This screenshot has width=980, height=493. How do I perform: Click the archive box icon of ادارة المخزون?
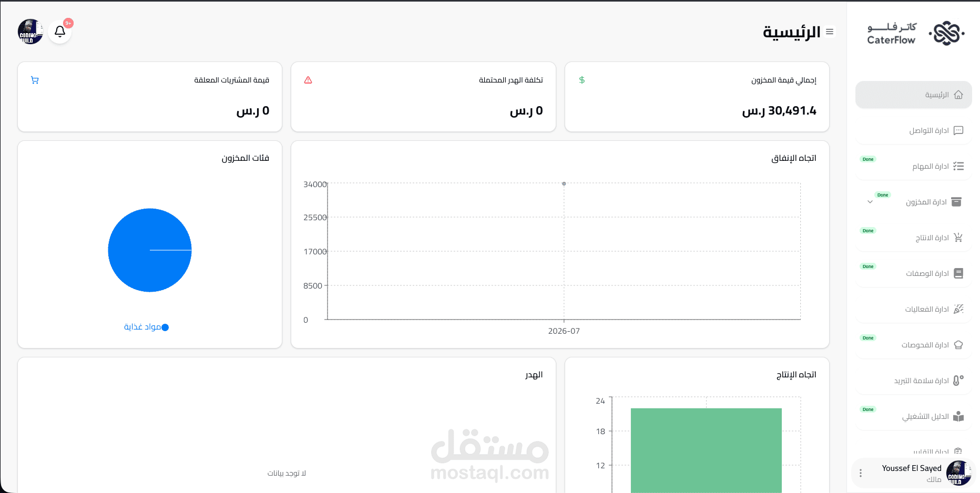[x=956, y=202]
